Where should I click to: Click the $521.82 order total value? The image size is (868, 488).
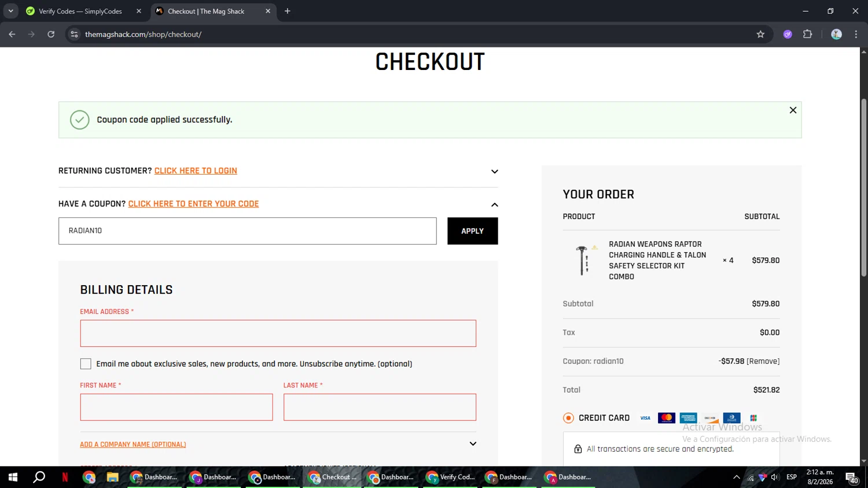766,390
